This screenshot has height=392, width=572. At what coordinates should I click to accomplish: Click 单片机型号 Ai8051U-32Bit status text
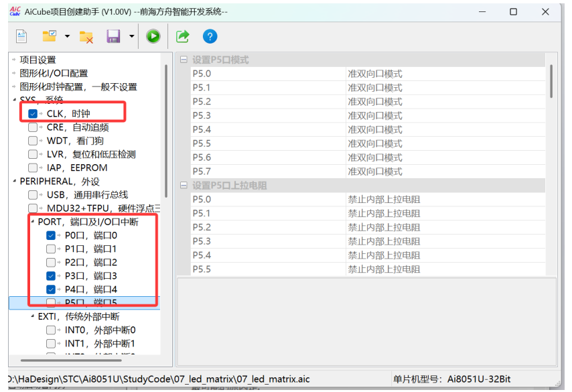451,379
